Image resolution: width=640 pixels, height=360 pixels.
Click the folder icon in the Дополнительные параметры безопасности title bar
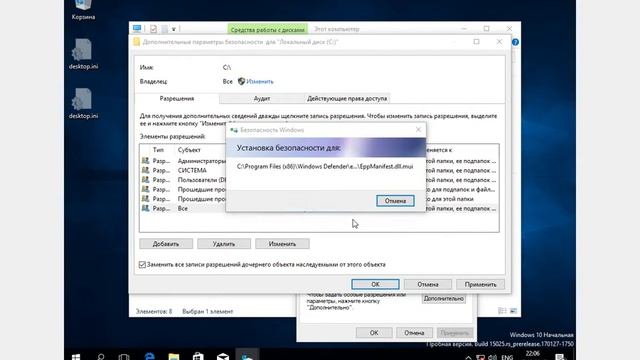pos(137,42)
